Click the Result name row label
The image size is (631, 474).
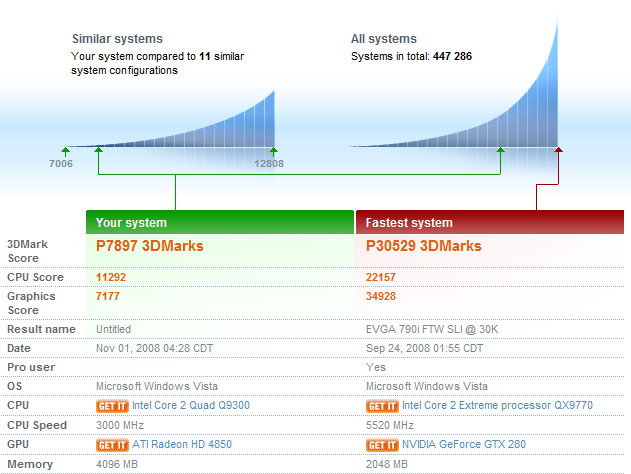coord(41,329)
